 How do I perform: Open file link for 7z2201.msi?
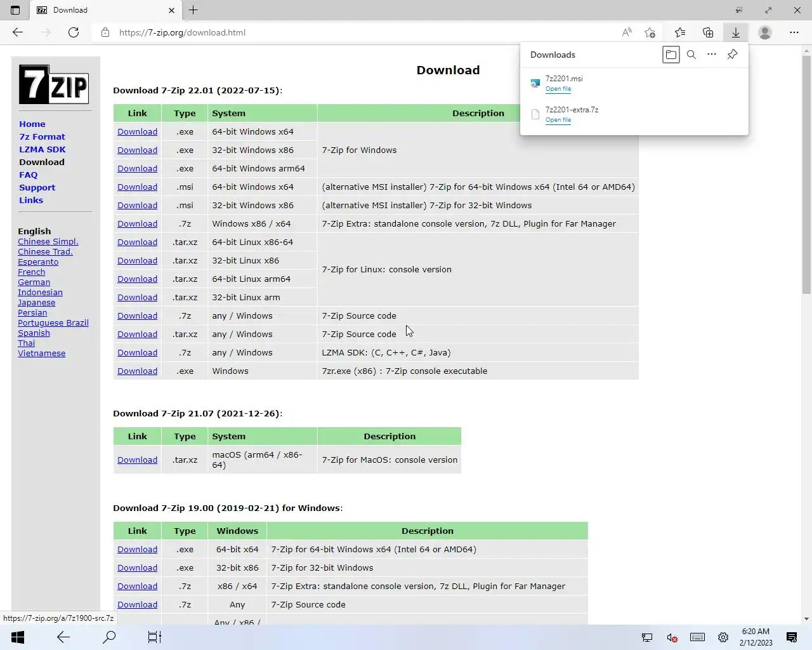558,89
